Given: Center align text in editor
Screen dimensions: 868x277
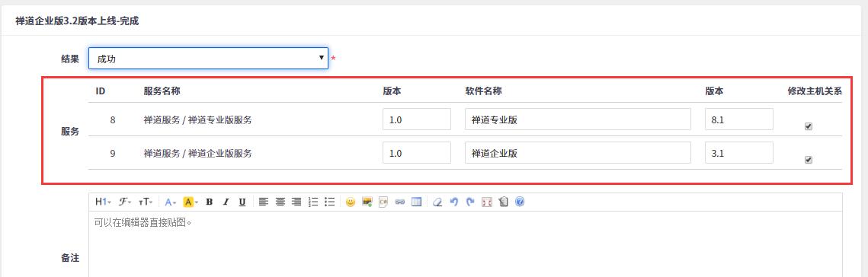Looking at the screenshot, I should 280,202.
